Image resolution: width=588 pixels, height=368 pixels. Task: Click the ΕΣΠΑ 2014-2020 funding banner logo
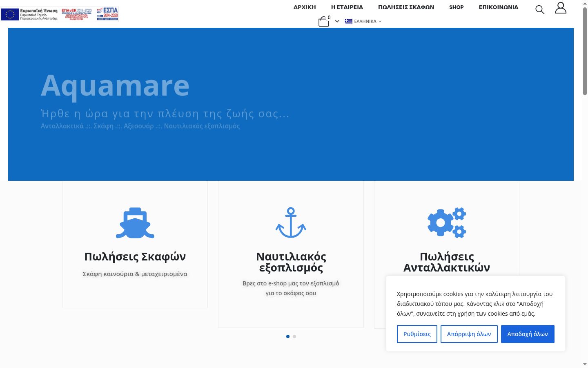(60, 14)
